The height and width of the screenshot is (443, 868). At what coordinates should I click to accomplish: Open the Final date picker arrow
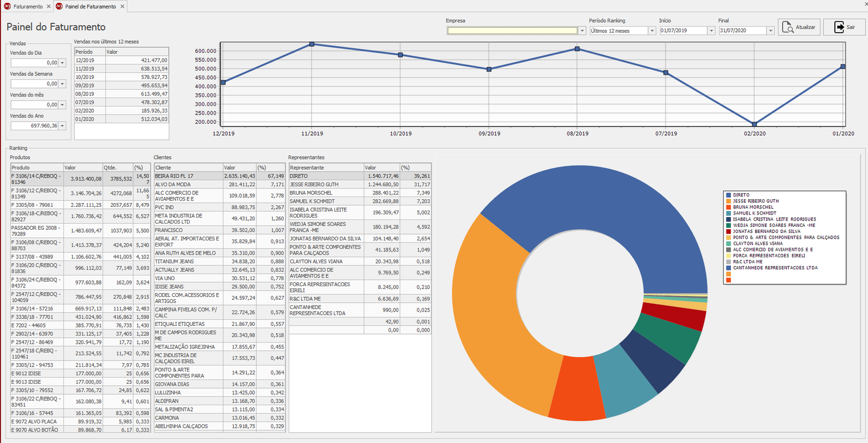[x=770, y=31]
